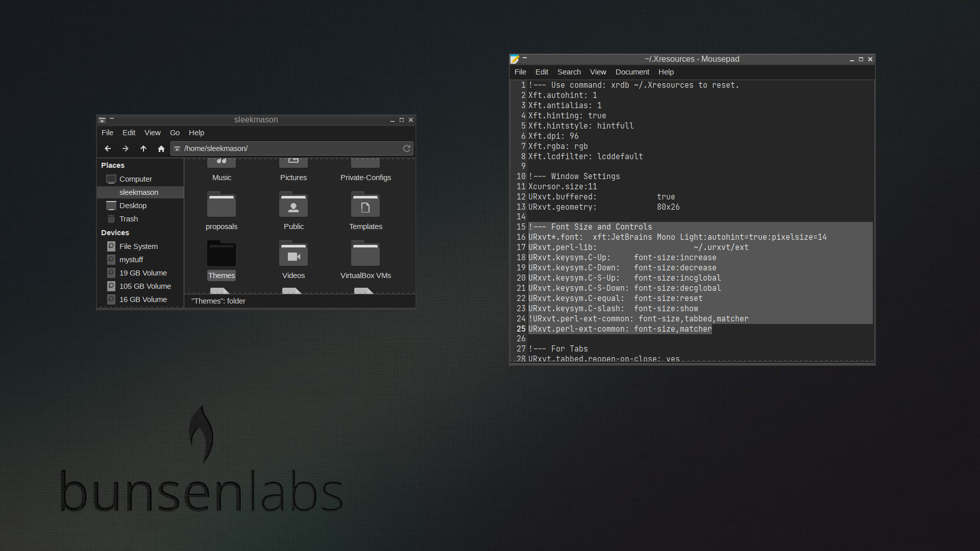Screen dimensions: 980x551
Task: Open Mousepad View menu
Action: pos(598,72)
